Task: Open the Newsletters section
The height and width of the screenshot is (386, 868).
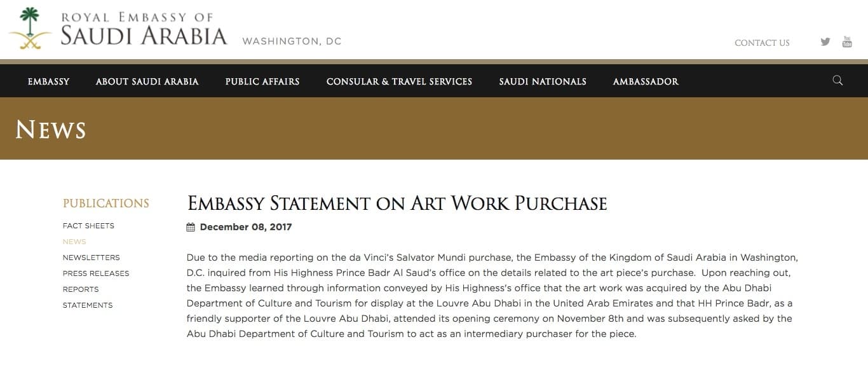Action: [x=91, y=258]
